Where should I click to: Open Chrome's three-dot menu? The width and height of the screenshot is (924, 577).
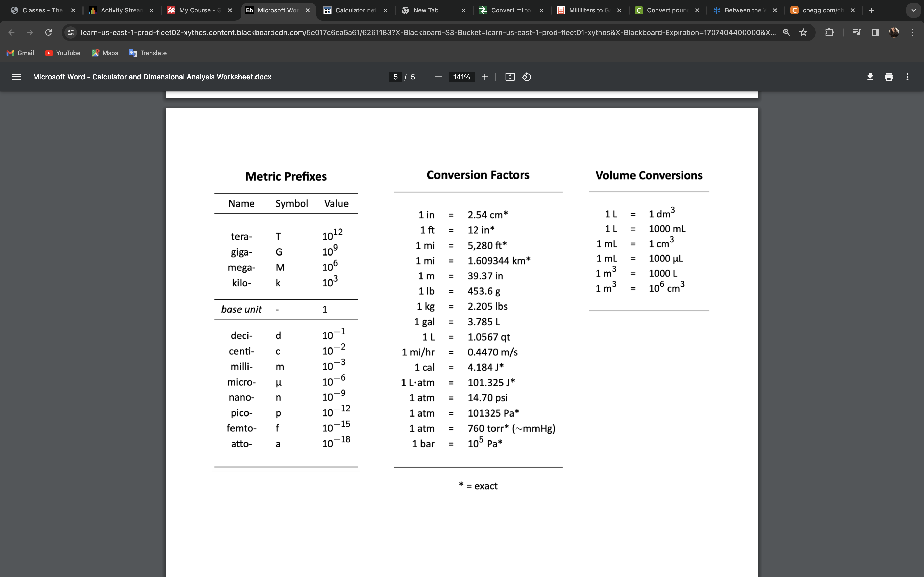coord(913,32)
